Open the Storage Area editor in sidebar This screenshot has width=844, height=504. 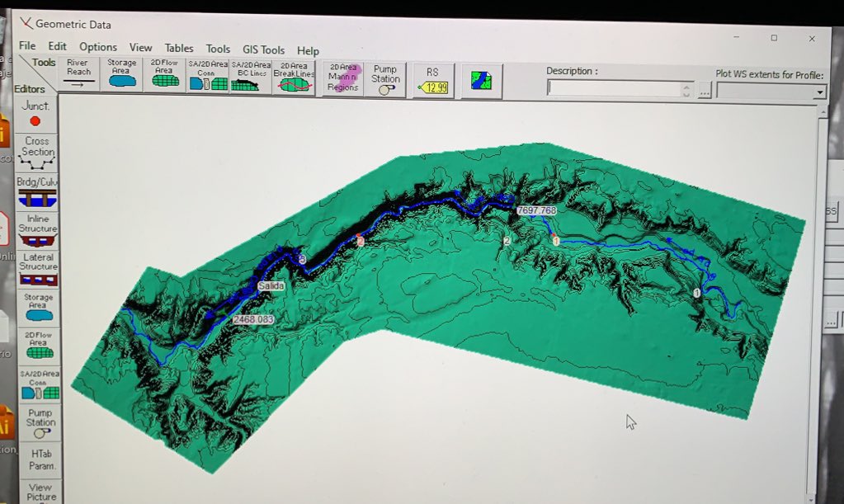click(x=39, y=308)
